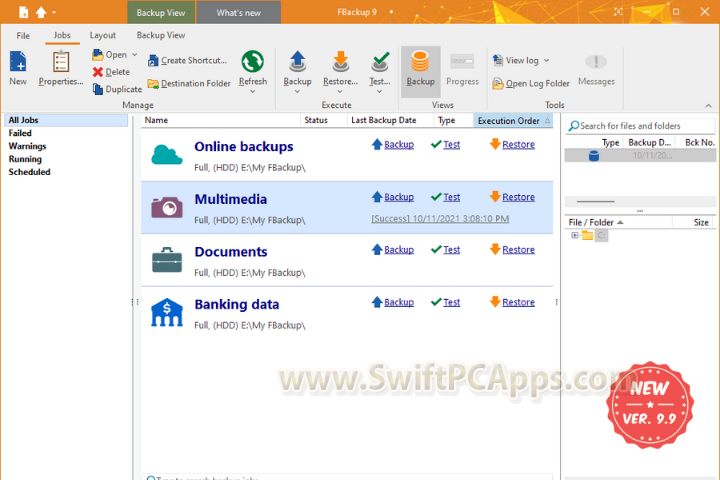
Task: Refresh the jobs list
Action: click(x=253, y=68)
